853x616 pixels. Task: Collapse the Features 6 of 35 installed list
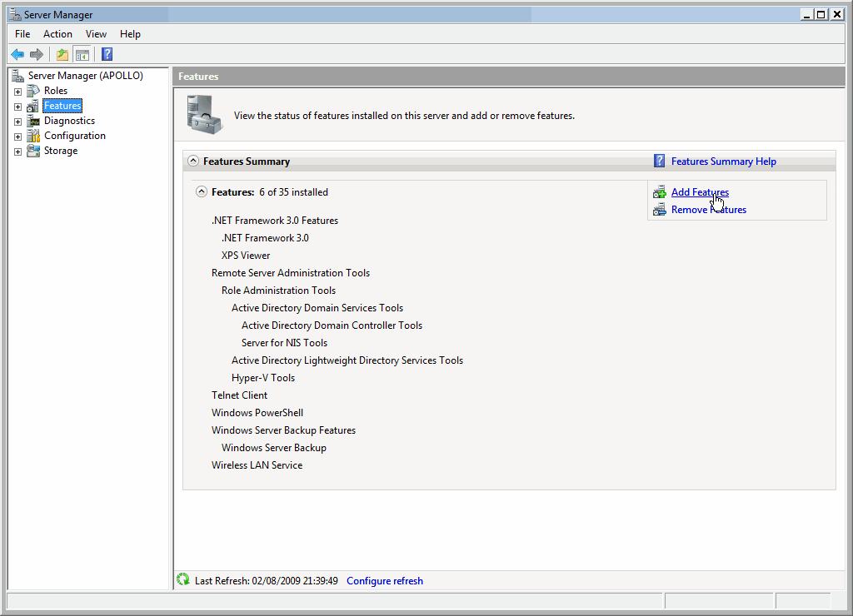[202, 191]
